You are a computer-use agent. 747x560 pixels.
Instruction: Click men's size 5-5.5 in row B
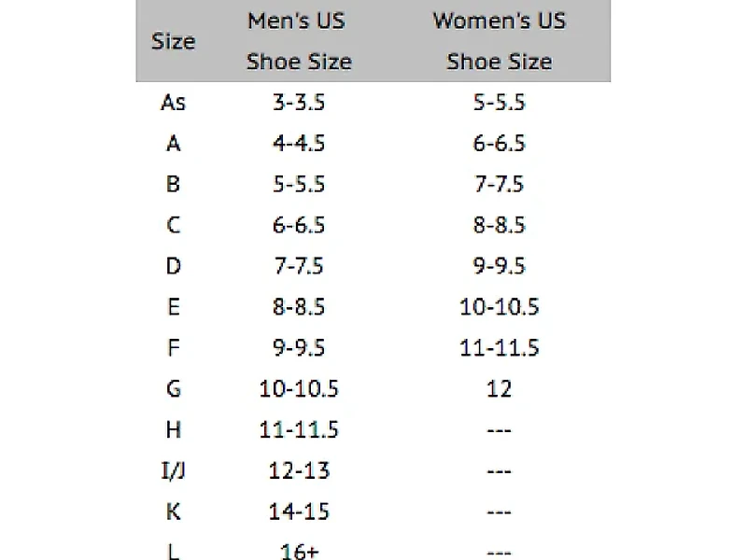(x=299, y=184)
